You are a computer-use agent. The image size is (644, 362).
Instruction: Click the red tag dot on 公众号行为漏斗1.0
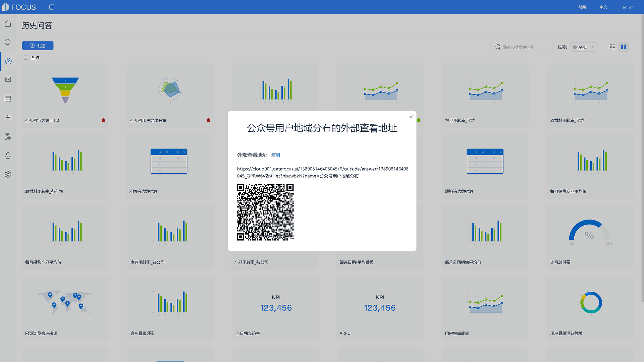pos(103,120)
